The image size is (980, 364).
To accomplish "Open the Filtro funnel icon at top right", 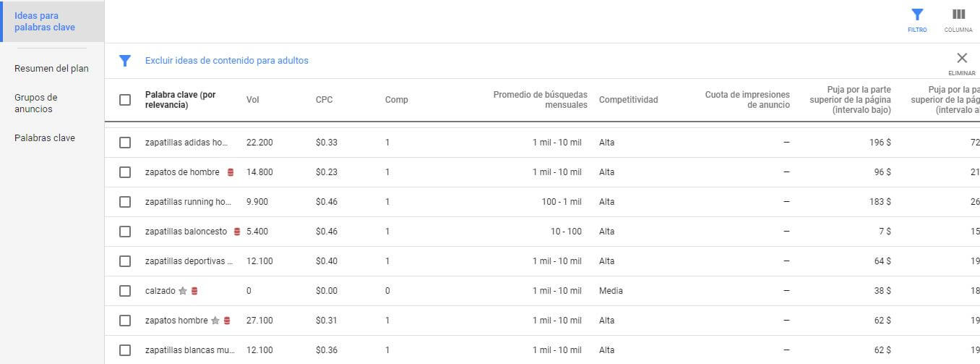I will [x=917, y=14].
